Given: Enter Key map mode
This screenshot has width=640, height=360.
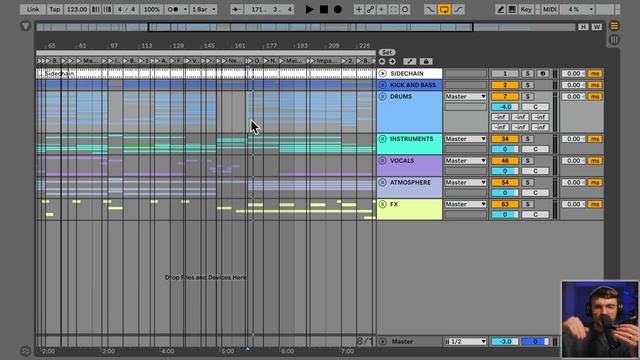Looking at the screenshot, I should [x=526, y=9].
